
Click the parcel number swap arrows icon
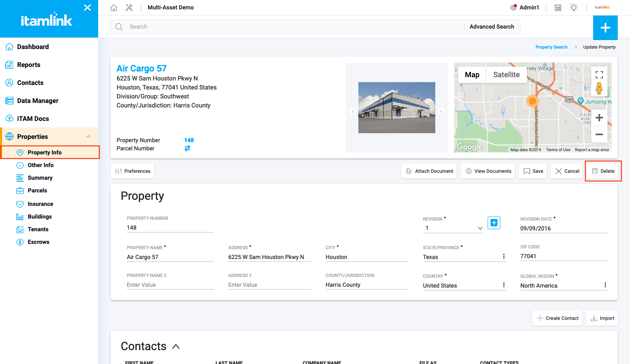tap(187, 148)
